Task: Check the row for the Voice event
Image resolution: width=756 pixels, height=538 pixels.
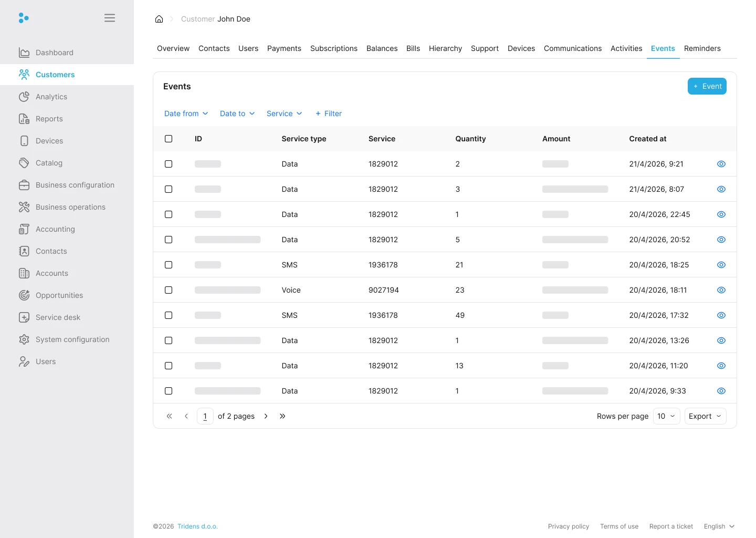Action: pos(169,289)
